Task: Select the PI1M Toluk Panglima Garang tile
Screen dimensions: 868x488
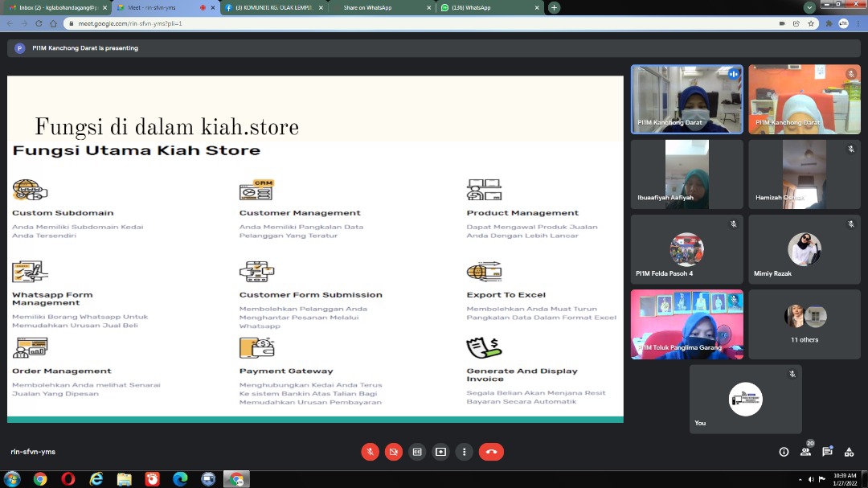Action: [687, 324]
